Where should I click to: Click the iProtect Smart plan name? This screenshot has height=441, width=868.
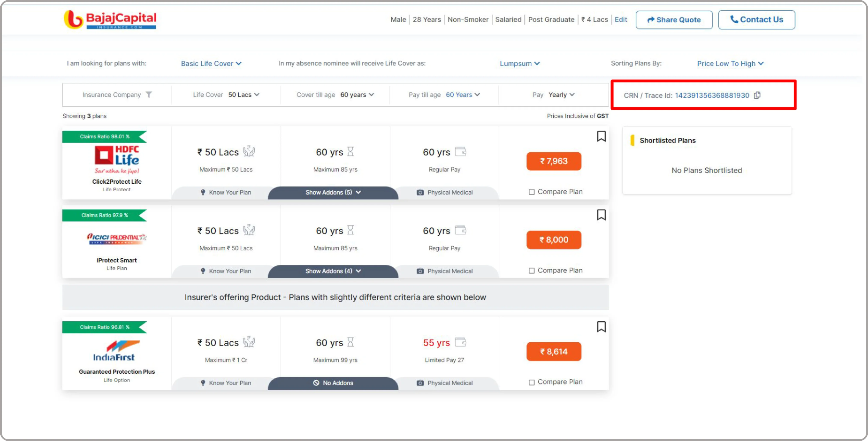click(117, 261)
